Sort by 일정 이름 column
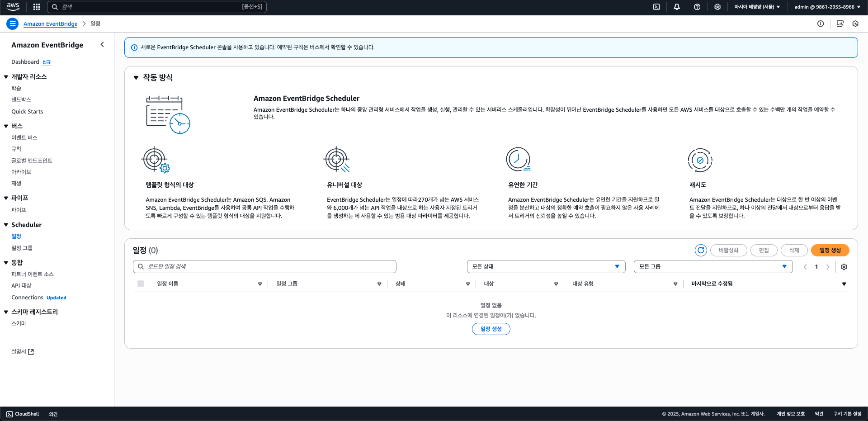Screen dimensions: 868x421 (x=260, y=284)
